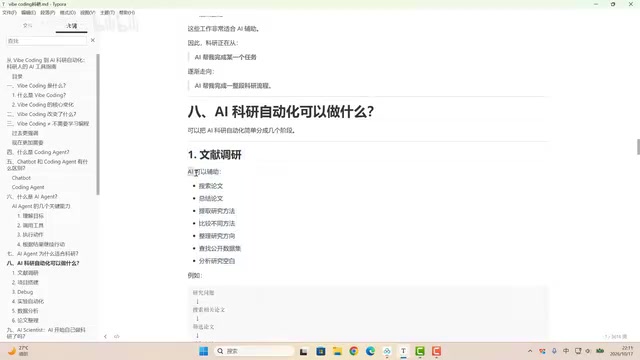Go to outline item 3. 执行动作

coord(30,235)
